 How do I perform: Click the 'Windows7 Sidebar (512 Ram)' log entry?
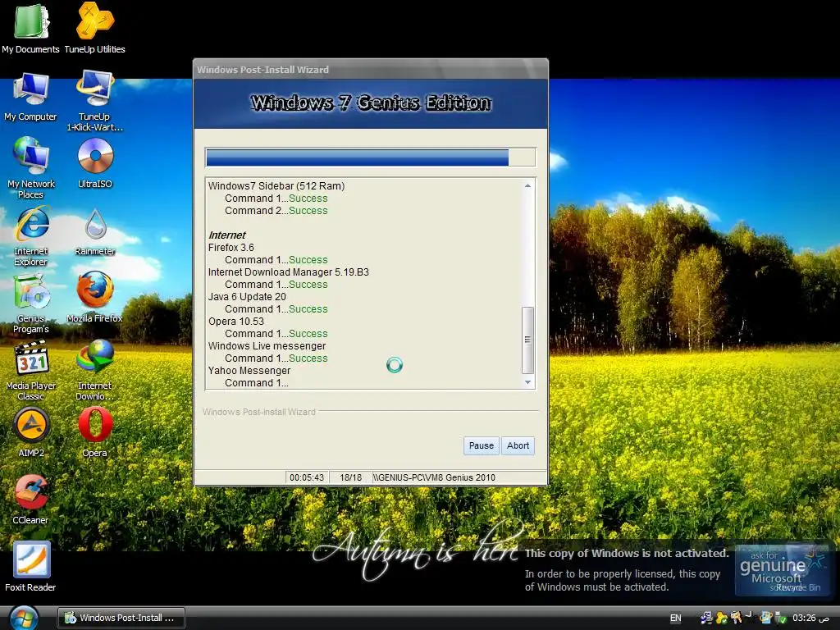tap(276, 186)
